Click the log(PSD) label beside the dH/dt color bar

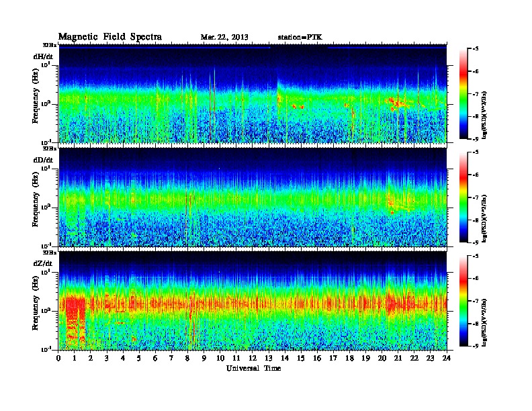[x=484, y=116]
